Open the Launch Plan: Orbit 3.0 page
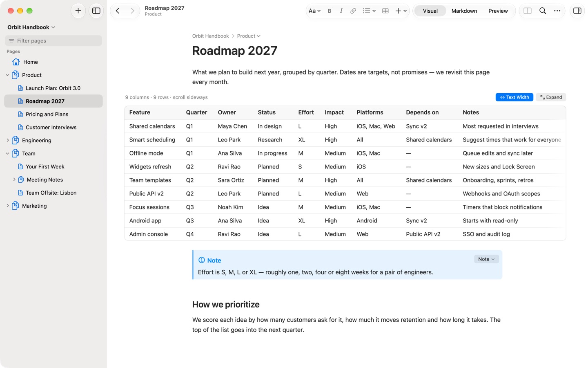Screen dimensions: 588x368 [x=53, y=88]
